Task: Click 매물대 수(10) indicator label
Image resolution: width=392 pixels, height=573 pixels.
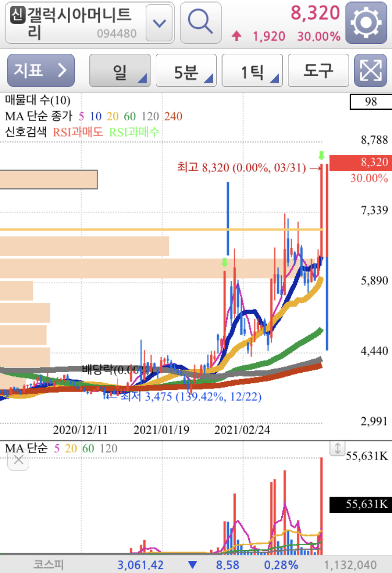Action: click(x=38, y=100)
